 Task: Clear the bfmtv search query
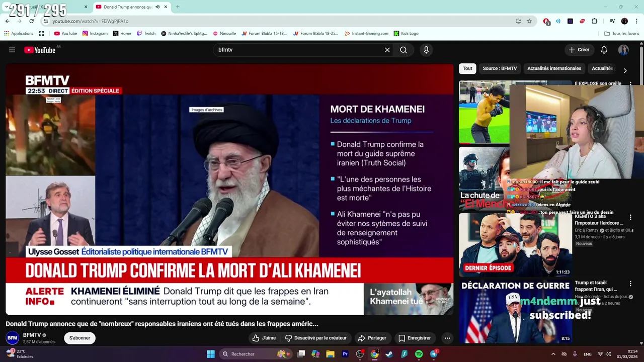point(387,50)
